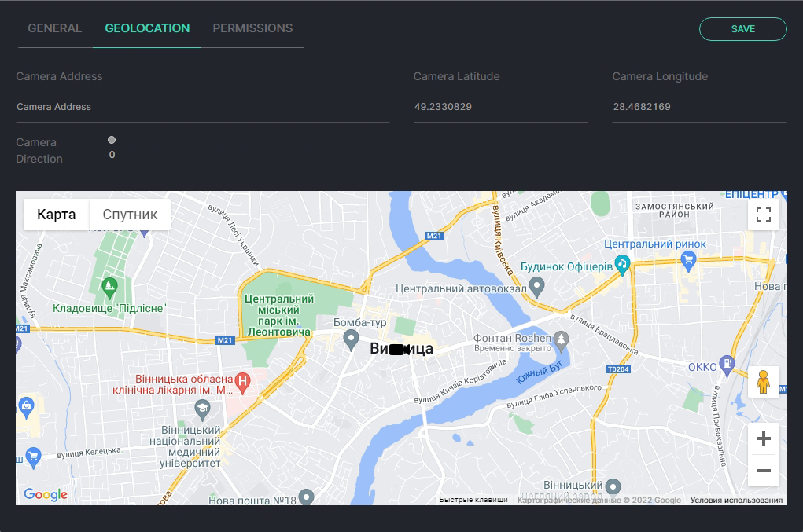Switch to the Geolocation tab
This screenshot has width=803, height=532.
(x=147, y=28)
